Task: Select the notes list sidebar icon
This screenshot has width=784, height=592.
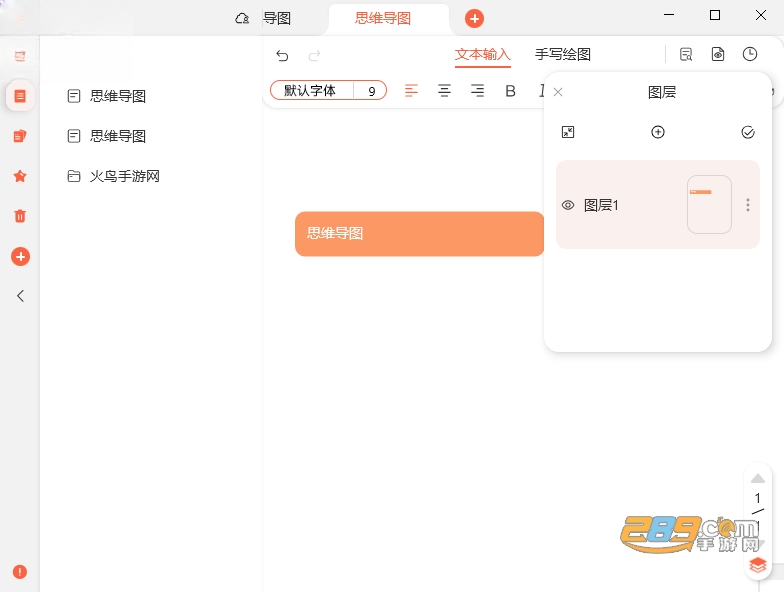Action: click(x=20, y=96)
